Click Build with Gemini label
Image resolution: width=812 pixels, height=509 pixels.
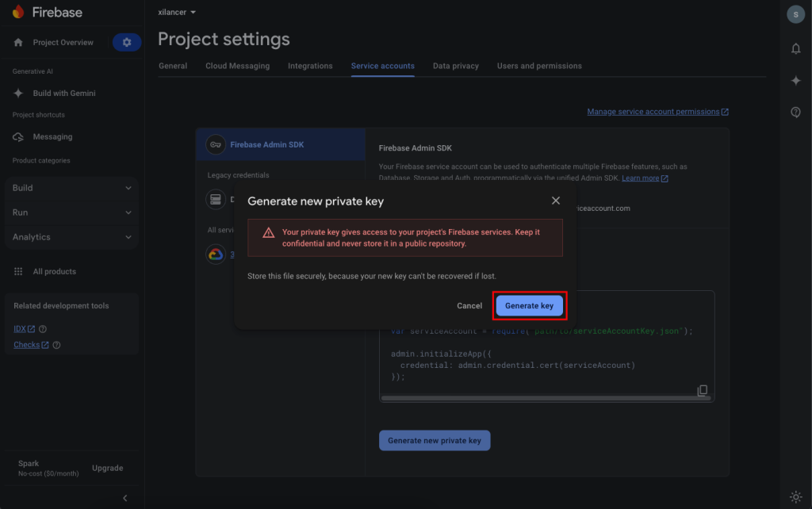point(64,94)
